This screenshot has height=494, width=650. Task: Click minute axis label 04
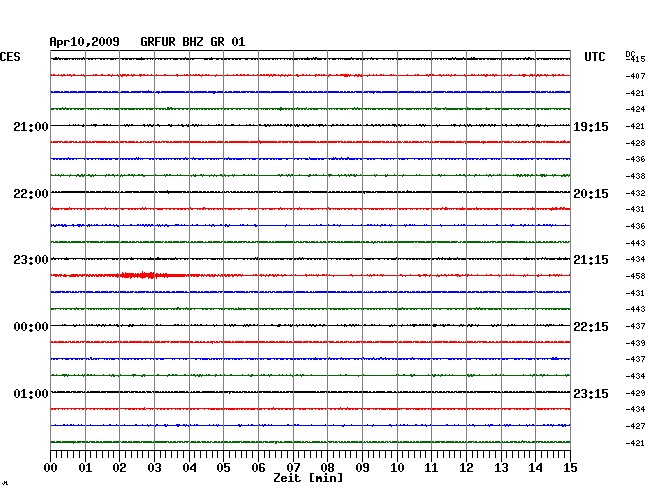tap(189, 468)
